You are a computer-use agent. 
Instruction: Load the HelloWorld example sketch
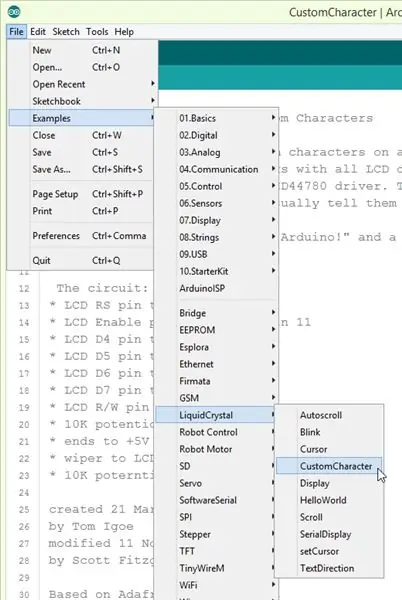tap(329, 500)
